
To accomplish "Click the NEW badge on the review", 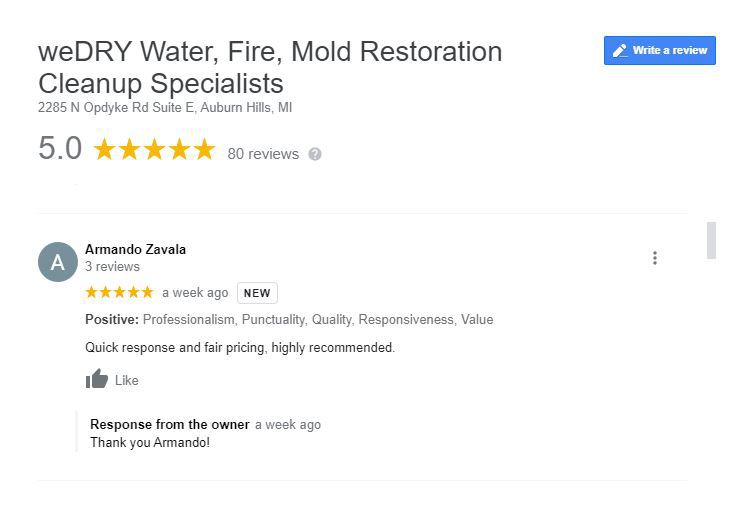I will click(x=257, y=293).
